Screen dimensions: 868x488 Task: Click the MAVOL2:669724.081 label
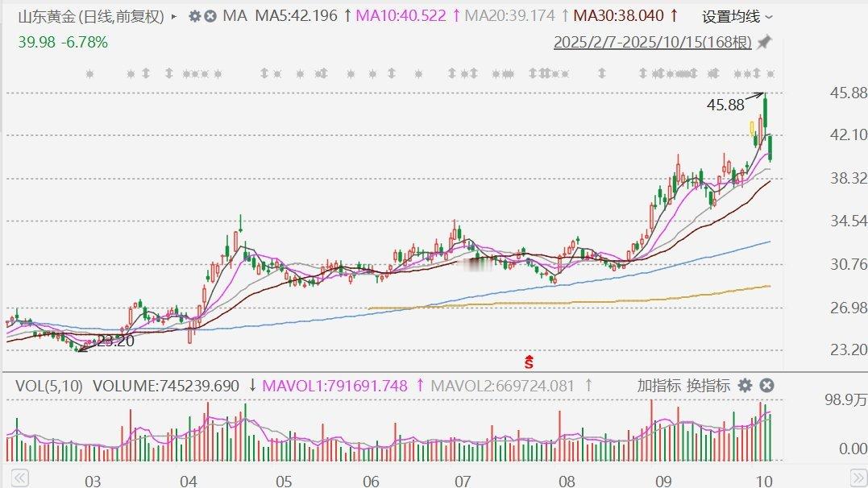[x=503, y=386]
